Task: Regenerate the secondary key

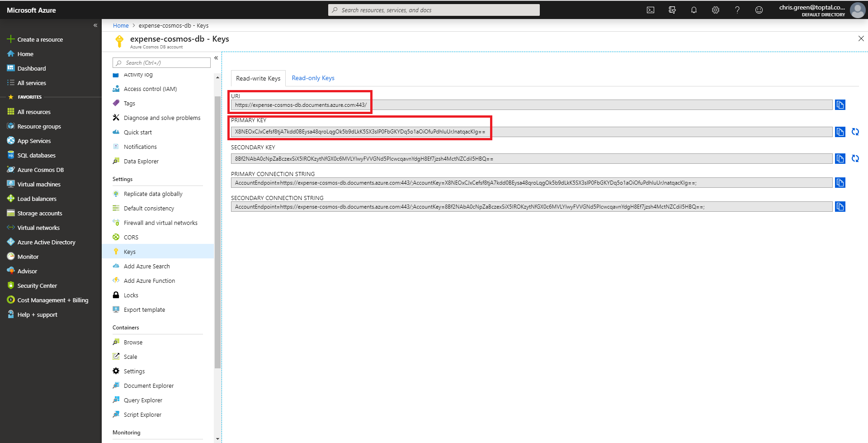Action: pyautogui.click(x=855, y=158)
